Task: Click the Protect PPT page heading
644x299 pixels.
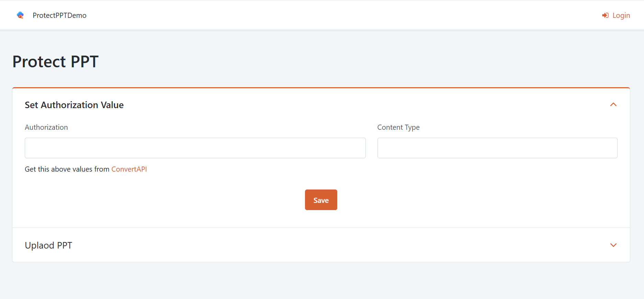Action: click(55, 61)
